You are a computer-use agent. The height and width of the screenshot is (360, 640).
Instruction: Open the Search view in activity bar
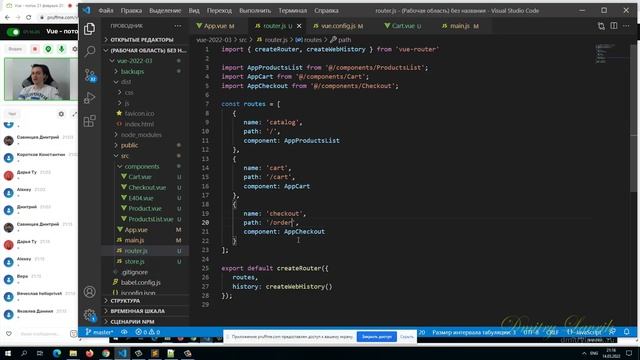[x=89, y=51]
